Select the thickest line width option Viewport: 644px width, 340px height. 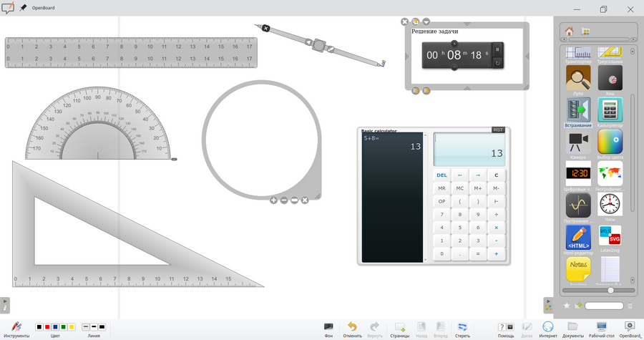(102, 327)
